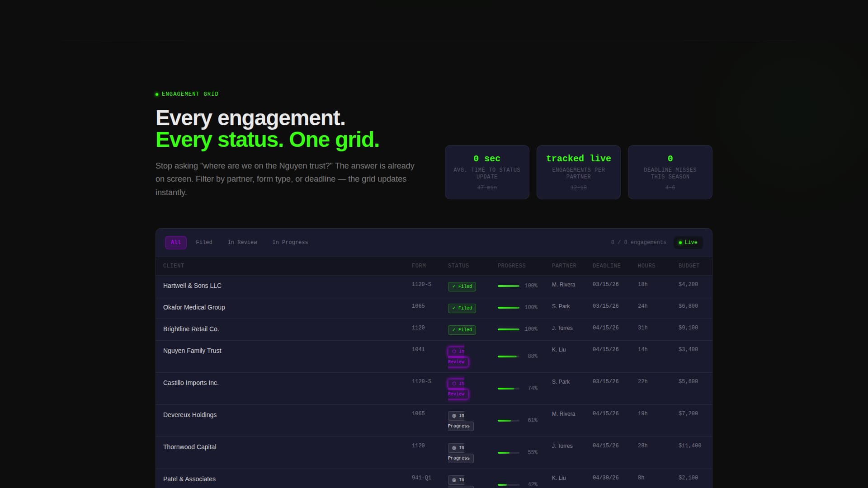
Task: Click the $11,400 budget for Thornwood Capital
Action: (690, 446)
